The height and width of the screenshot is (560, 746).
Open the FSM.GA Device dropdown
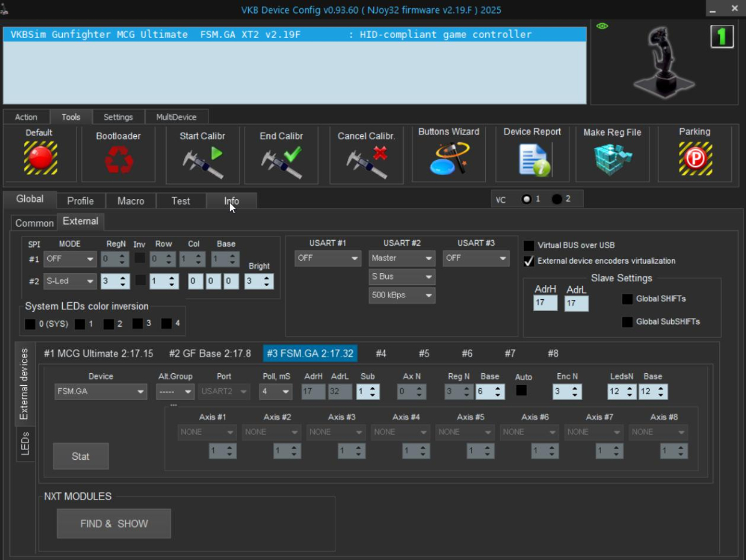(101, 392)
